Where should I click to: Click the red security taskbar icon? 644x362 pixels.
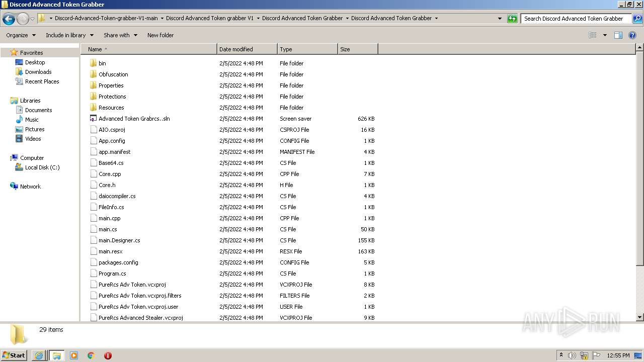coord(108,355)
